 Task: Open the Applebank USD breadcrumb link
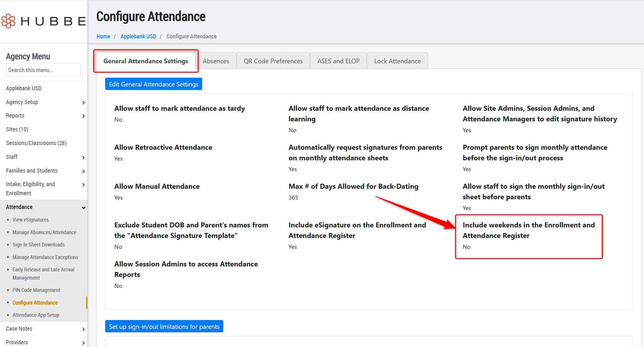tap(138, 36)
